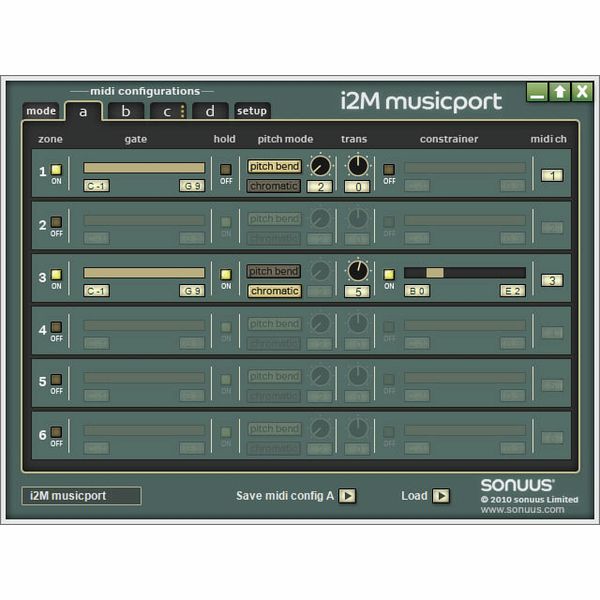Viewport: 600px width, 600px height.
Task: Click the up-arrow window icon in title bar
Action: 560,92
